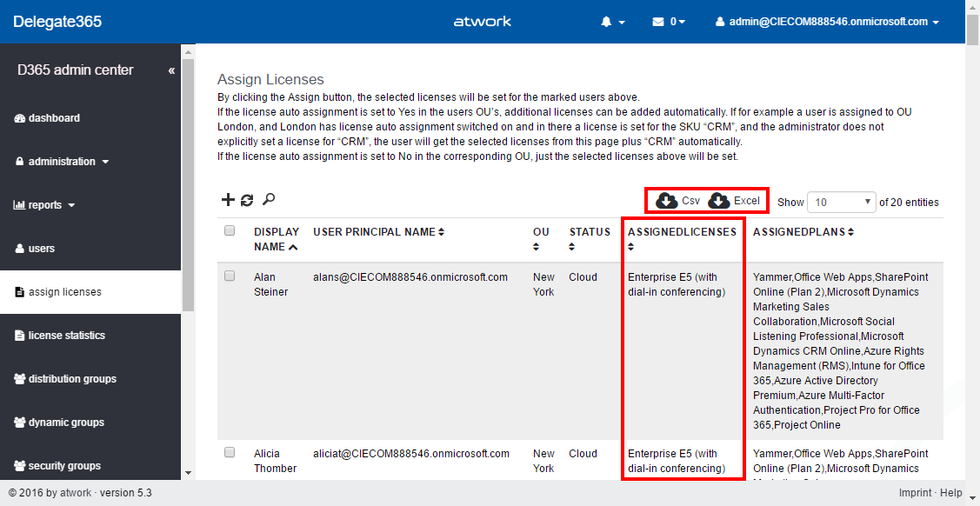
Task: Open the bell notifications dropdown
Action: click(x=613, y=22)
